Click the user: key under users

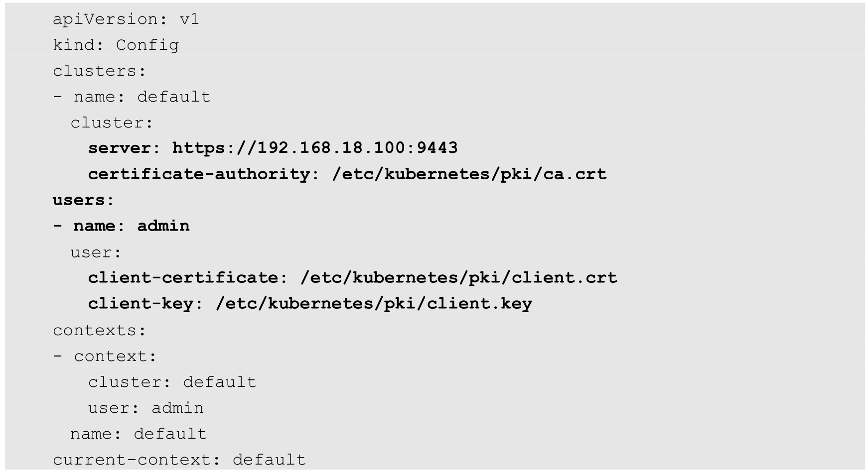coord(96,252)
